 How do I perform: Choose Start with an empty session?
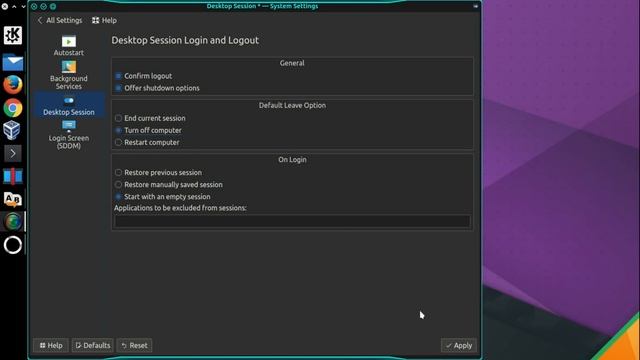pyautogui.click(x=118, y=197)
